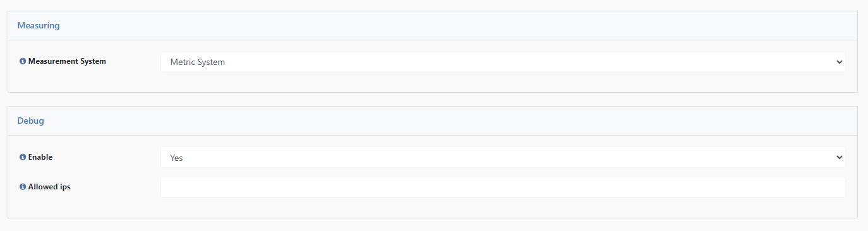
Task: Click the chevron arrow on the Yes select
Action: coord(839,157)
